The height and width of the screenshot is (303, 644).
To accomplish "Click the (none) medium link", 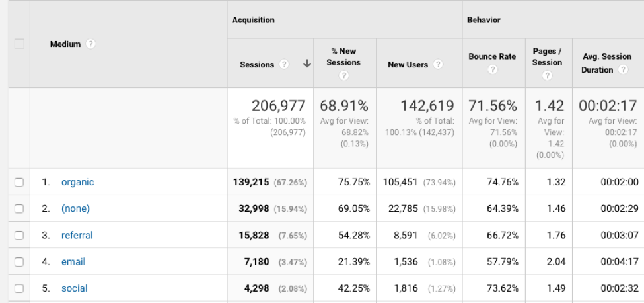I will [x=75, y=209].
